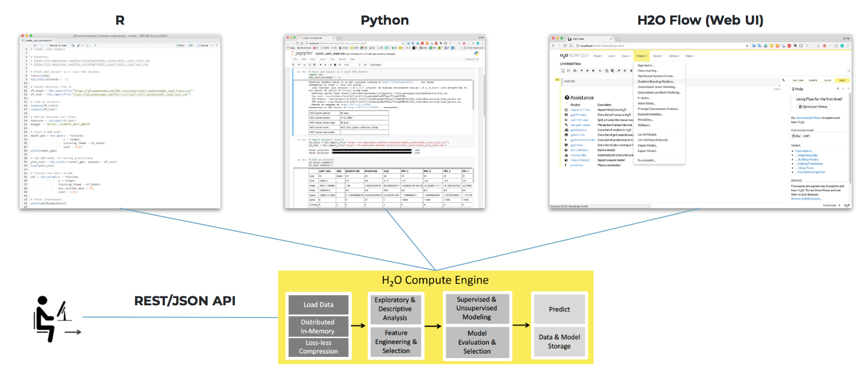The image size is (868, 372).
Task: Open the Troubleshooting Flow help link
Action: [810, 172]
